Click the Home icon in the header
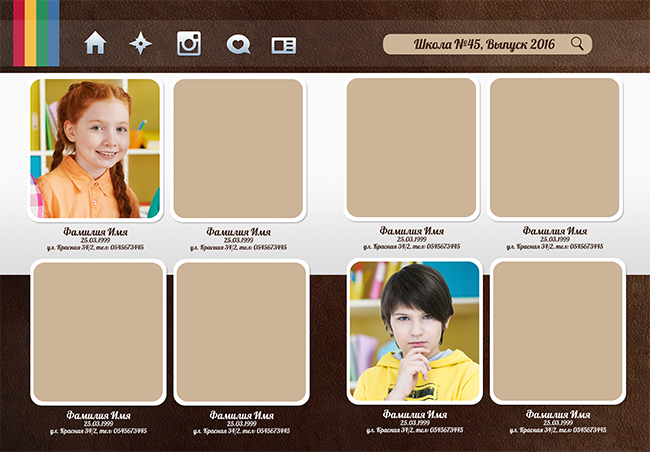650x452 pixels. (x=95, y=43)
